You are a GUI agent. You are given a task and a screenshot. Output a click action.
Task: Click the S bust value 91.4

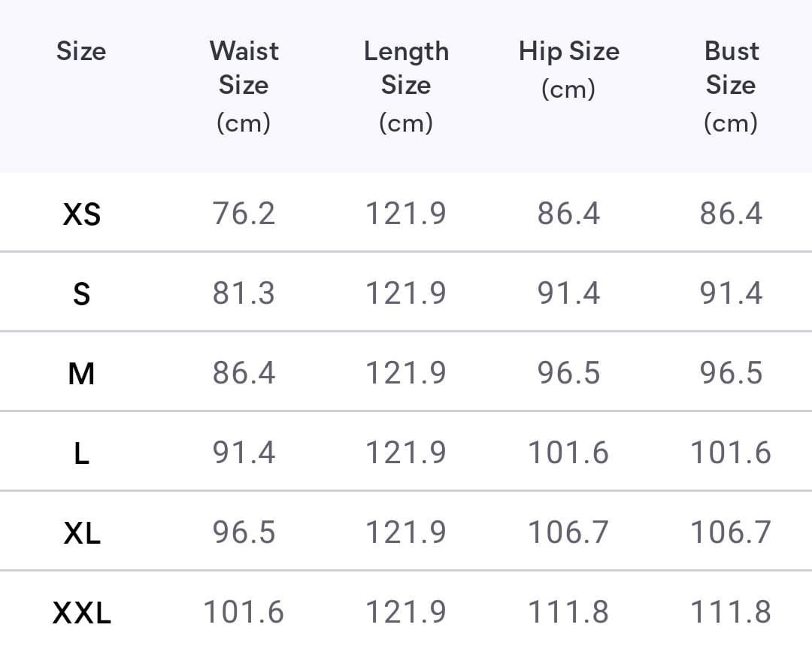pyautogui.click(x=731, y=293)
